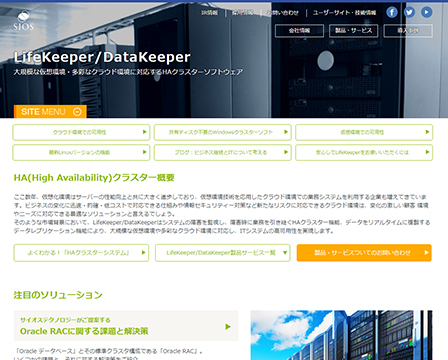Image resolution: width=448 pixels, height=360 pixels.
Task: Click orange 製品・サービスについてのお問い合わせ button
Action: (x=364, y=253)
